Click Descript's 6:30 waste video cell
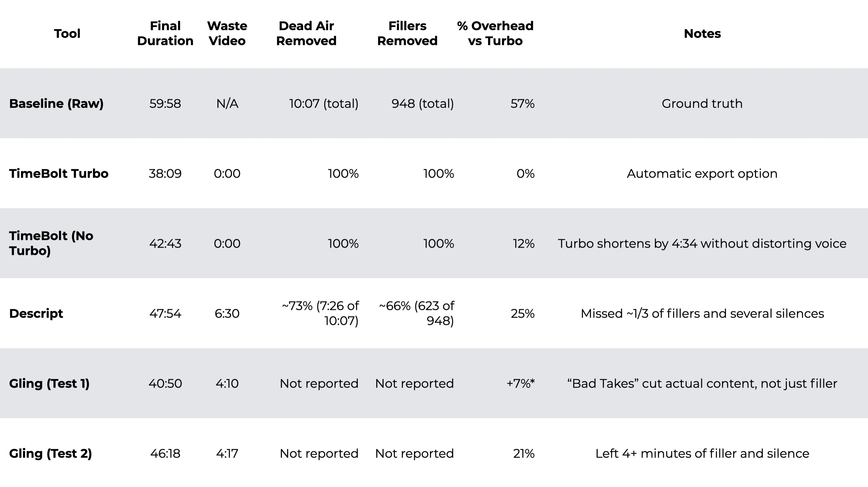 (227, 313)
